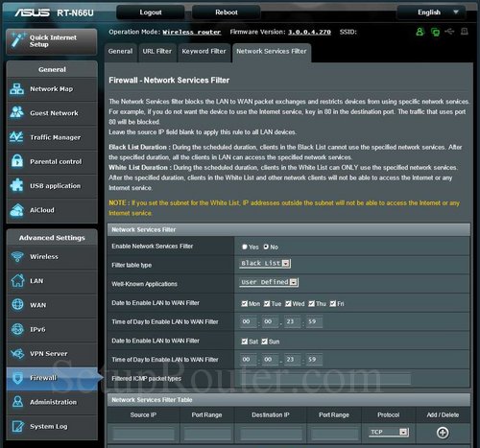Click the Source IP input field
Screen dimensions: 480x448
[143, 434]
